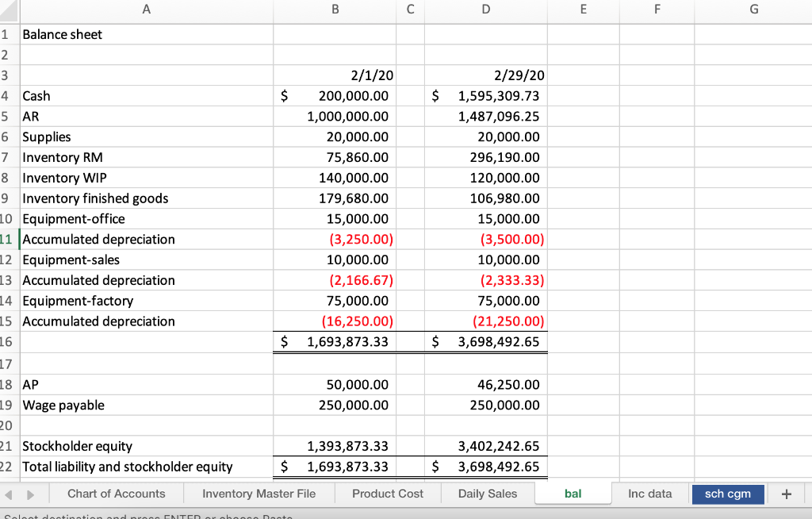Select Inventory RM value 296,190.00

[486, 157]
